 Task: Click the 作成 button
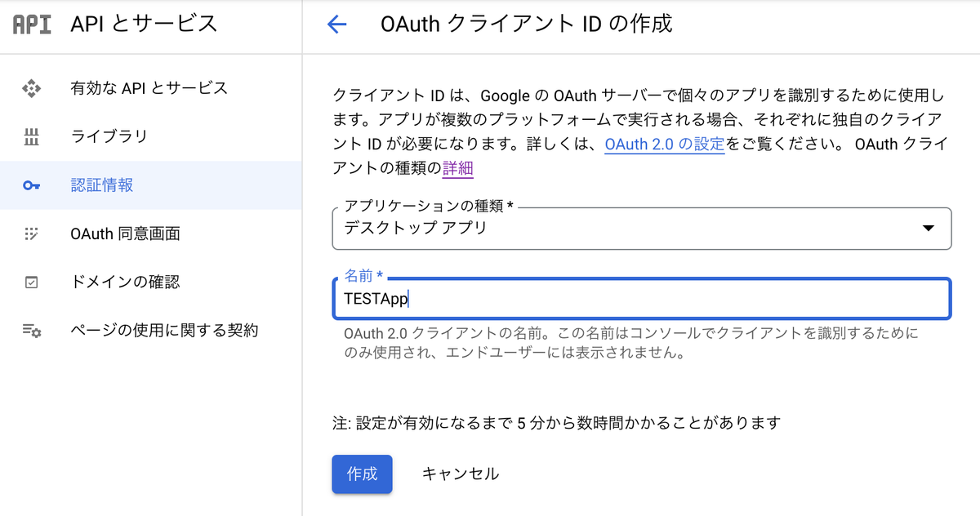pos(362,474)
